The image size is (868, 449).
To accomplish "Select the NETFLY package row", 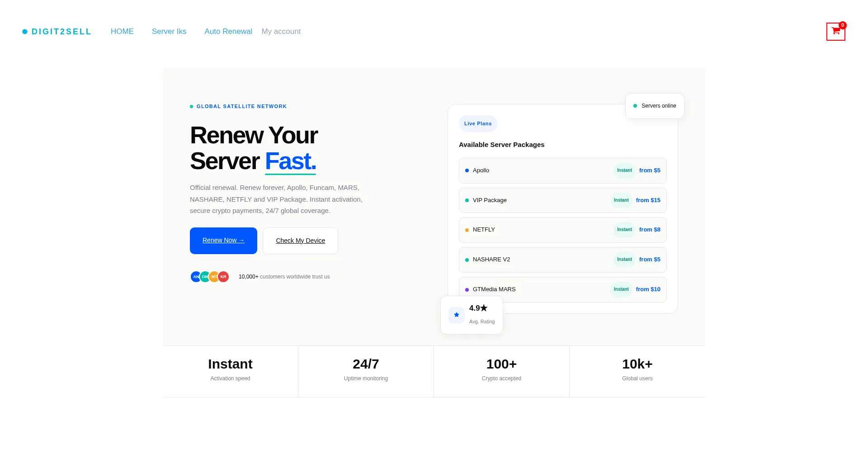I will click(x=562, y=230).
